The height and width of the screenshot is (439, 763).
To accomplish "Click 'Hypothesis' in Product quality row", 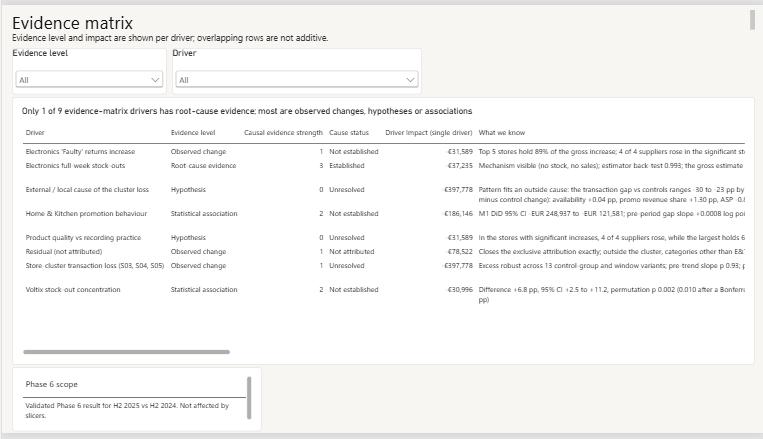I will (x=188, y=238).
